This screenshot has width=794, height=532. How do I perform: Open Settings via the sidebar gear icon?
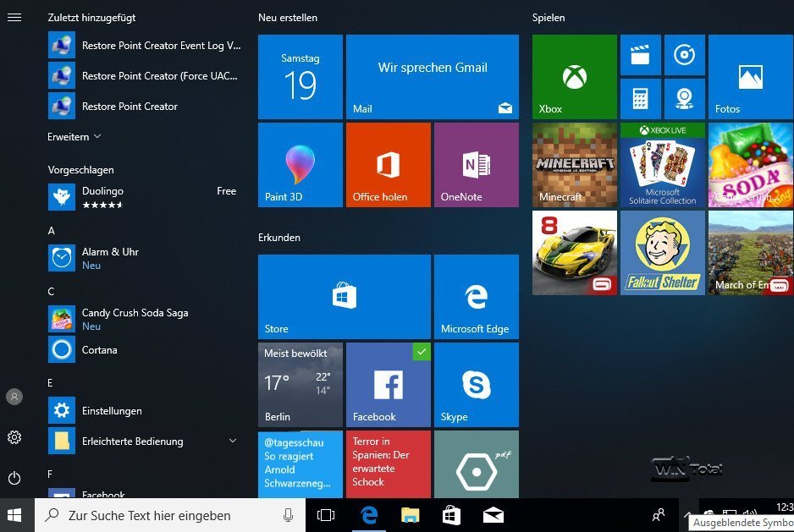click(x=14, y=437)
